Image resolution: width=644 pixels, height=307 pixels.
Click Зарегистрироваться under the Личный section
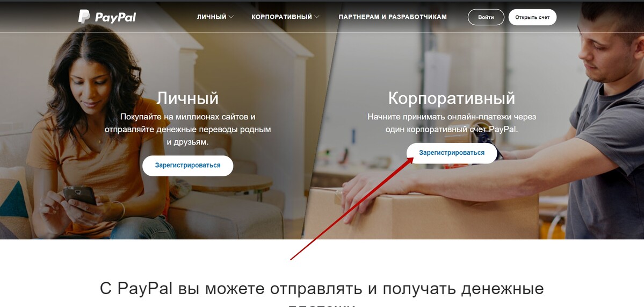187,166
